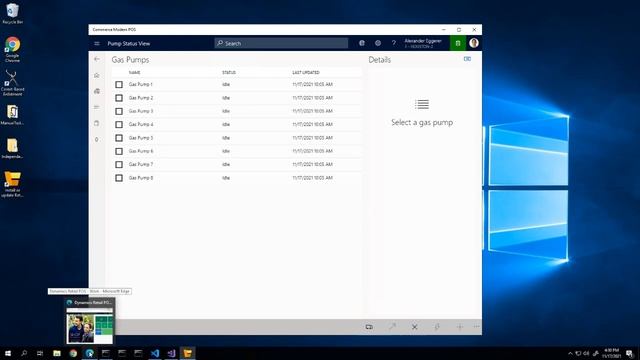Open the three-dots more options in bottom bar

click(476, 327)
